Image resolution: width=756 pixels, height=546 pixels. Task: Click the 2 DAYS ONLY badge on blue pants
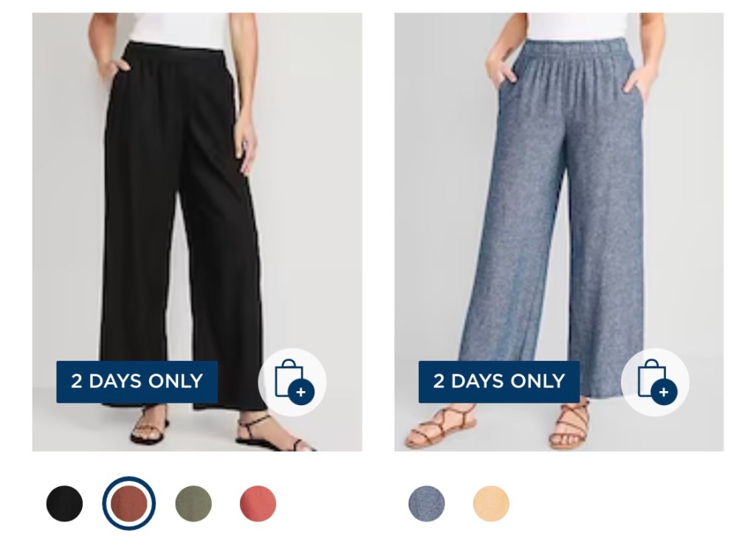pos(499,381)
